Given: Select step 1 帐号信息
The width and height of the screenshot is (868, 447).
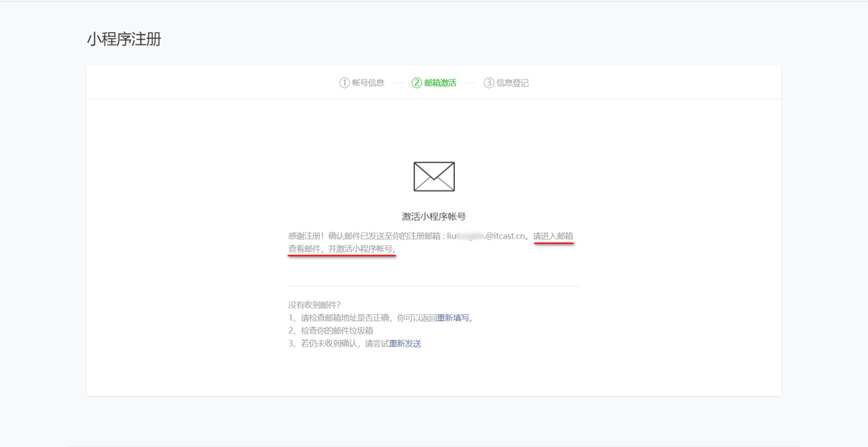Looking at the screenshot, I should point(361,83).
